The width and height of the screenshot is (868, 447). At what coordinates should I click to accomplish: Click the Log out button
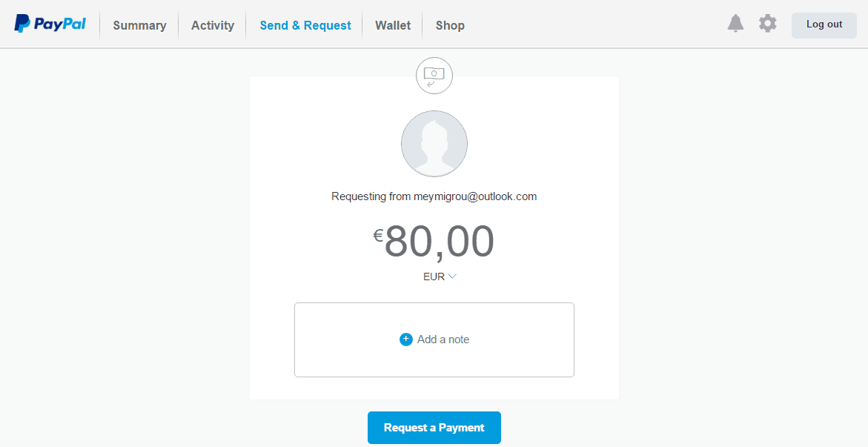click(824, 25)
